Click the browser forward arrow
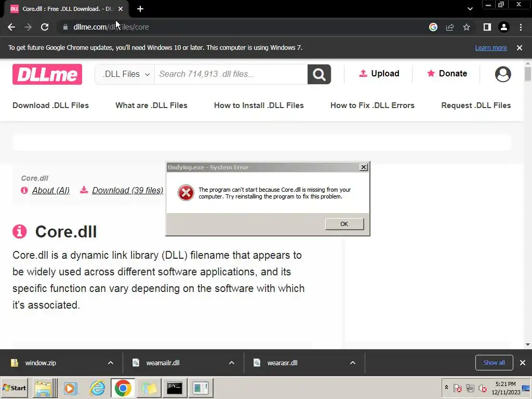The width and height of the screenshot is (532, 399). [28, 27]
